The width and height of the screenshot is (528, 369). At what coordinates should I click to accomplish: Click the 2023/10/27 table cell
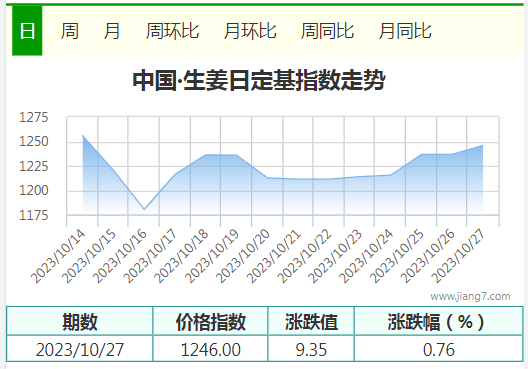point(80,349)
